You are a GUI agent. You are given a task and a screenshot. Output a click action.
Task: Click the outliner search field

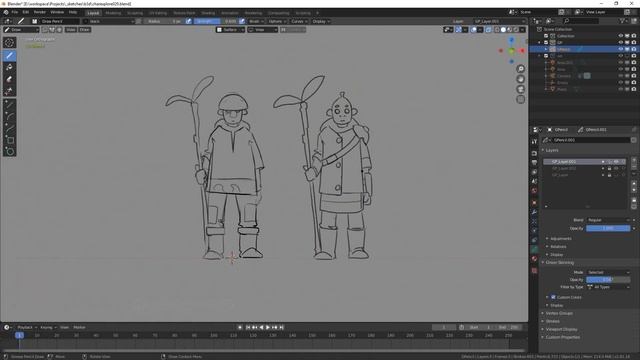(581, 21)
